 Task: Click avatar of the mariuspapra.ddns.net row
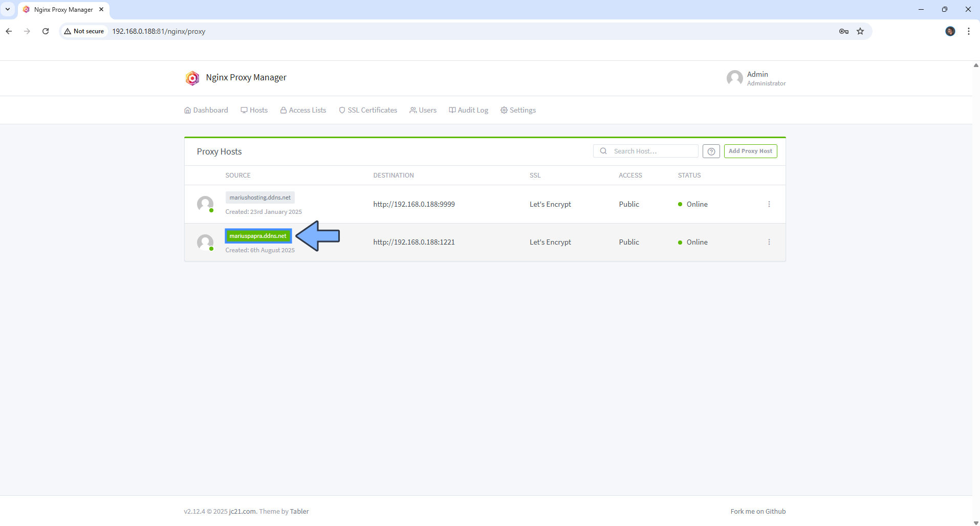pyautogui.click(x=205, y=243)
